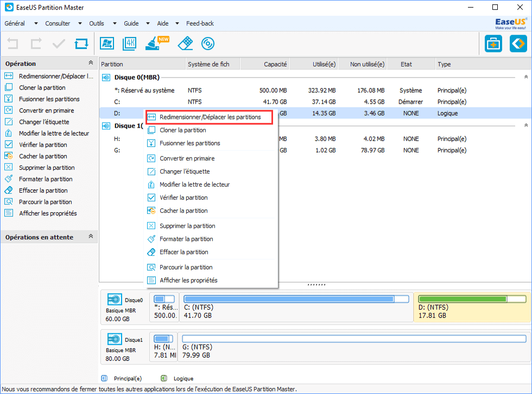Choose Redimensionner/Déplacer les partitions in context menu

(x=210, y=117)
